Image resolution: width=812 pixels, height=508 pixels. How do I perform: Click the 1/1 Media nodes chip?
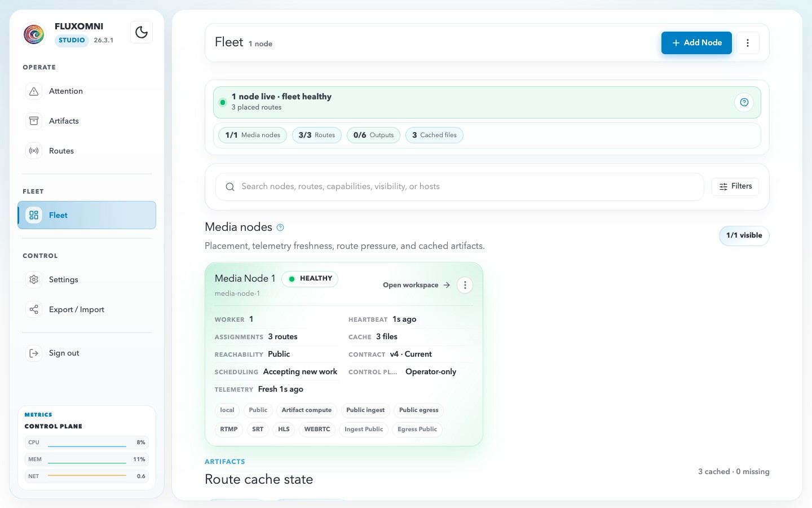coord(253,135)
